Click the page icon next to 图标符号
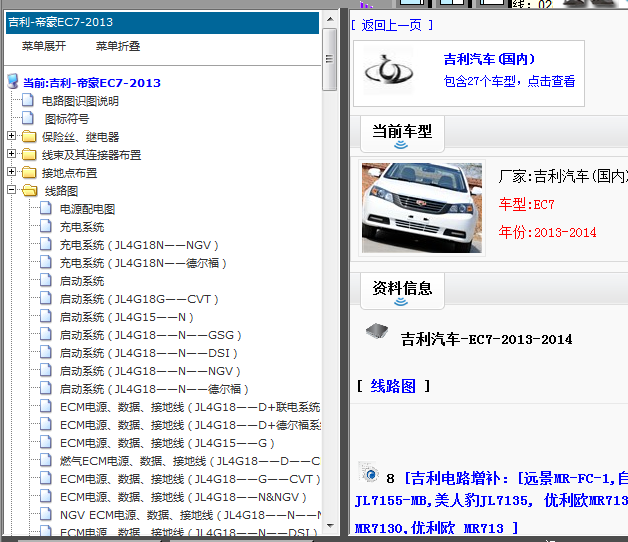The image size is (628, 542). pos(29,119)
